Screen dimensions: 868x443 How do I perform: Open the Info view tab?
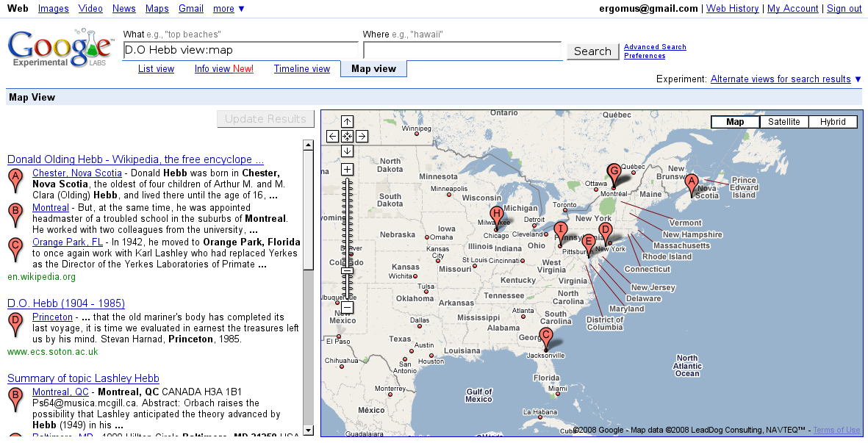[223, 68]
